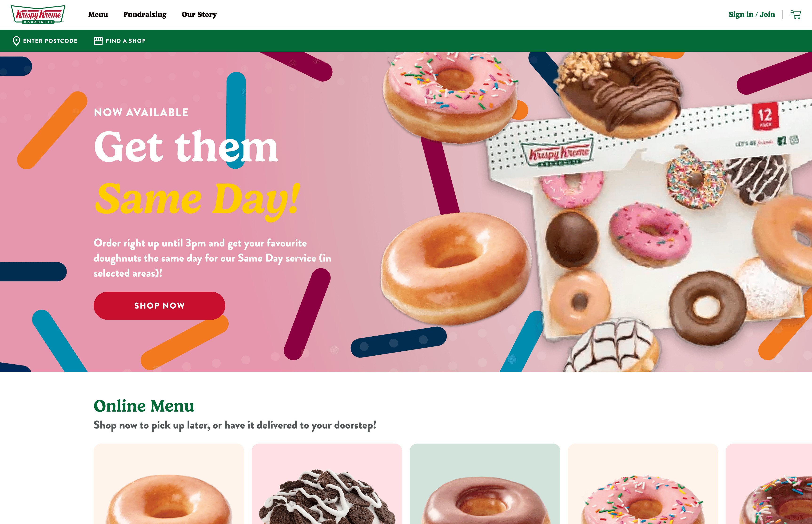Select the pink sprinkles doughnut card
This screenshot has width=812, height=524.
pos(643,484)
